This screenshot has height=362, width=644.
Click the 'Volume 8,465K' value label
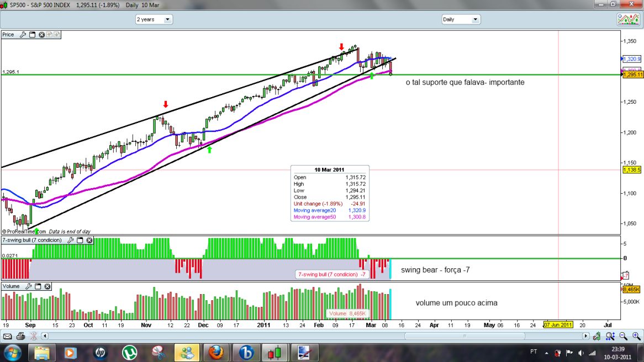[347, 313]
